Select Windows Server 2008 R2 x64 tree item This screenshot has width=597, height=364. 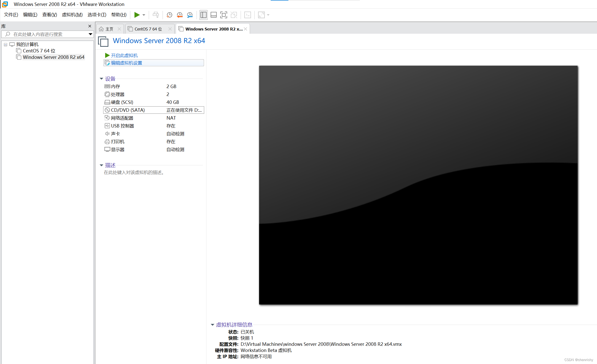click(53, 57)
